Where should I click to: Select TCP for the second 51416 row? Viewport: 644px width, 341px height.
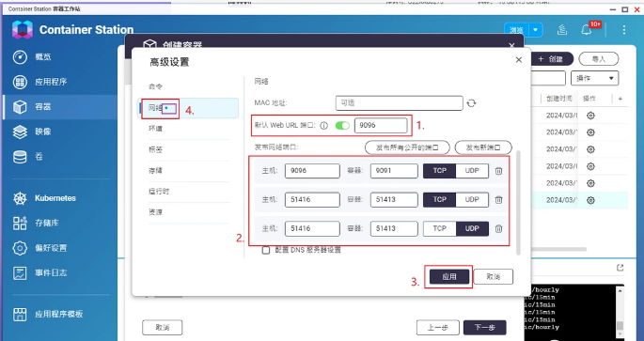[x=439, y=199]
